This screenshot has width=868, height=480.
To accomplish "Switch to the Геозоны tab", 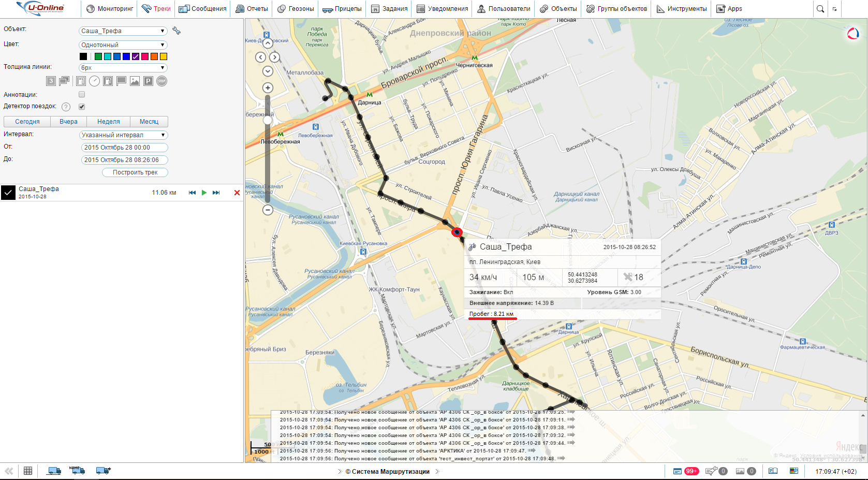I will (296, 9).
